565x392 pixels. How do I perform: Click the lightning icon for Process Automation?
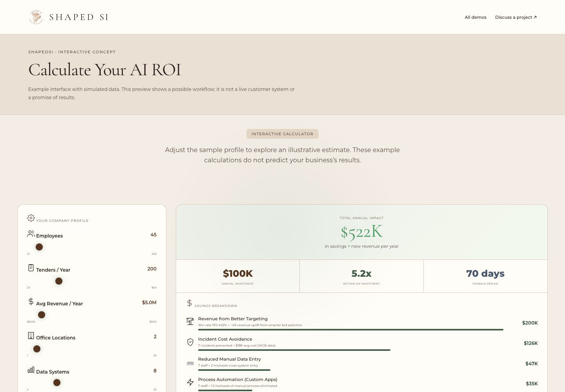click(x=190, y=382)
